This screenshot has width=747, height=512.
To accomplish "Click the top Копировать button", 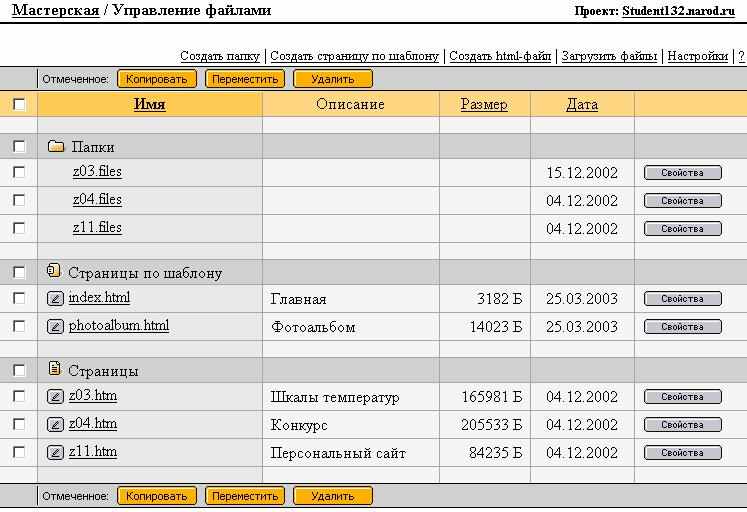I will (x=157, y=79).
